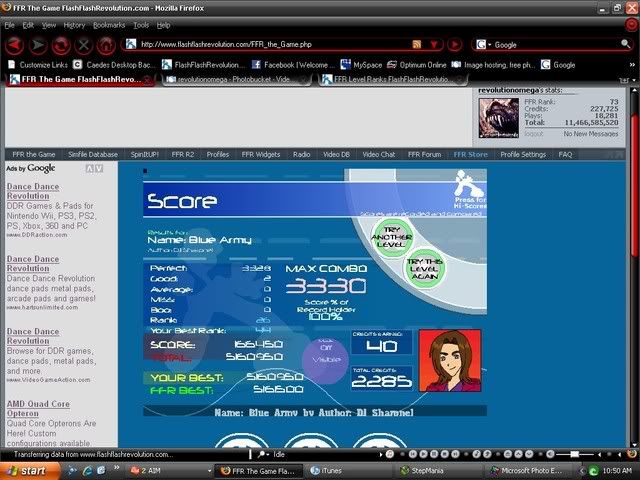Expand the address bar history dropdown arrow
Image resolution: width=640 pixels, height=480 pixels.
tap(433, 45)
